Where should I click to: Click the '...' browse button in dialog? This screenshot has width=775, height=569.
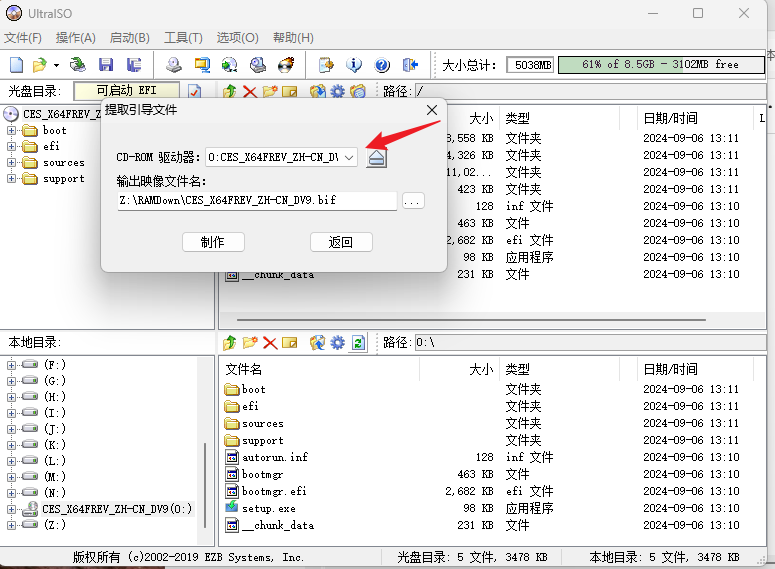(413, 201)
